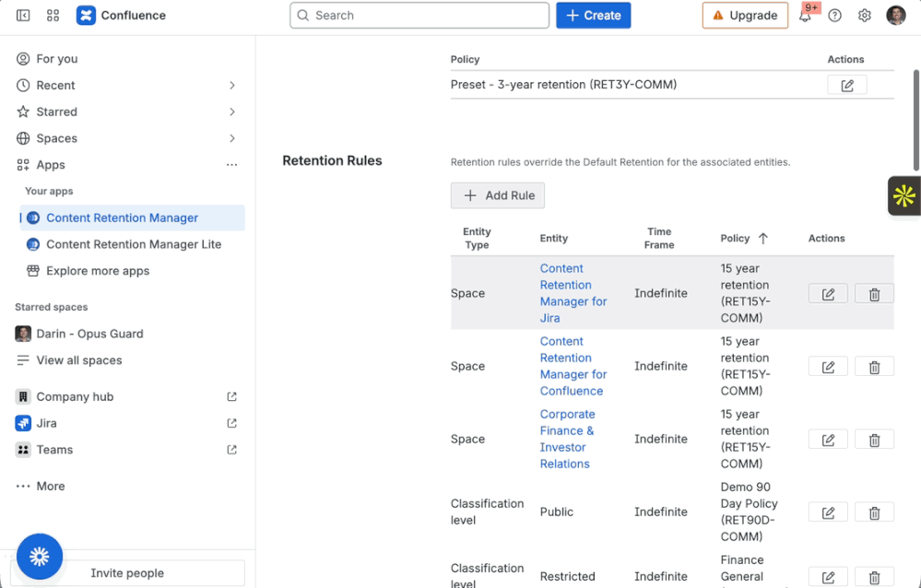The image size is (921, 588).
Task: Open Company hub external link icon
Action: [x=232, y=396]
